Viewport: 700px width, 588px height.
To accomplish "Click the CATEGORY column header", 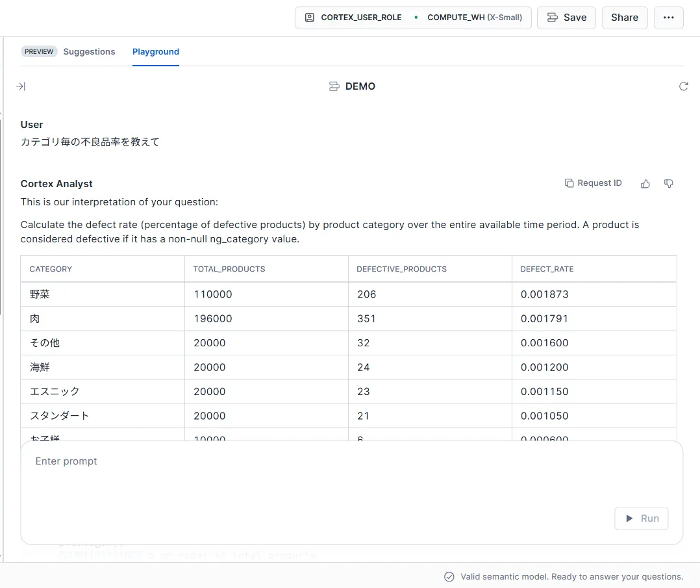I will coord(51,269).
